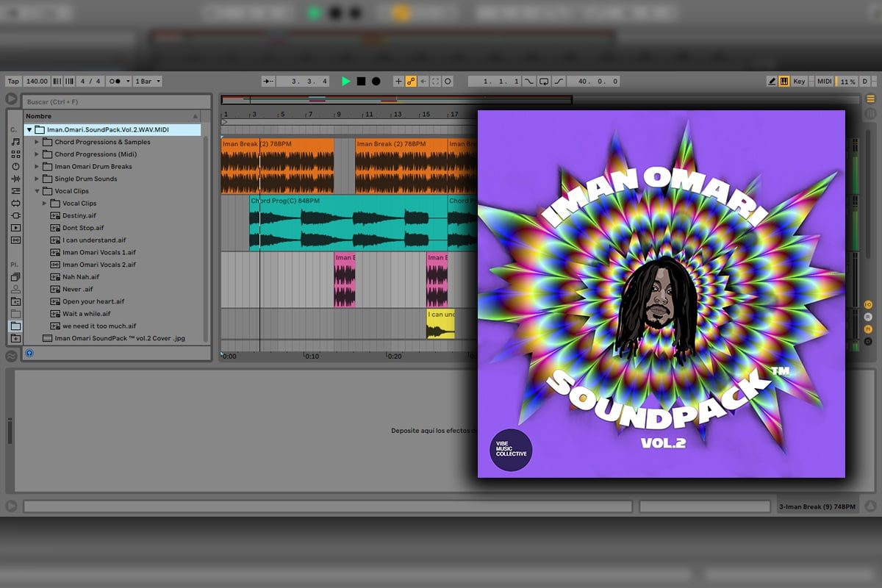
Task: Open MIDI Effects category icon
Action: 15,191
